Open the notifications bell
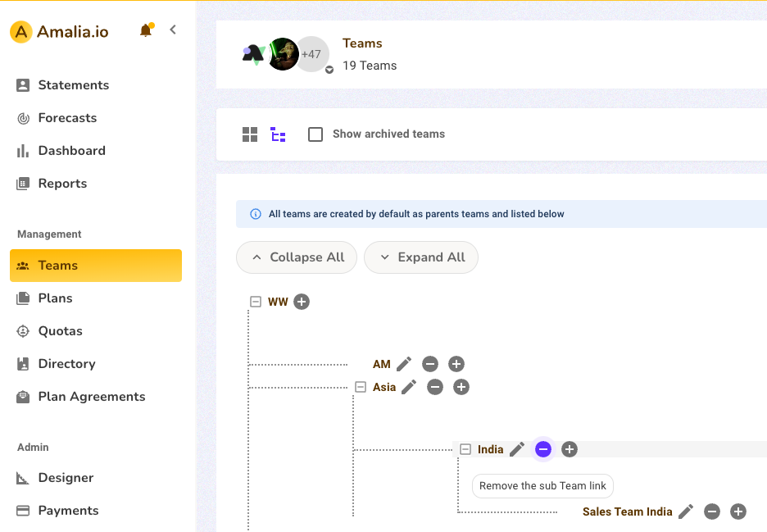This screenshot has height=532, width=767. (146, 30)
